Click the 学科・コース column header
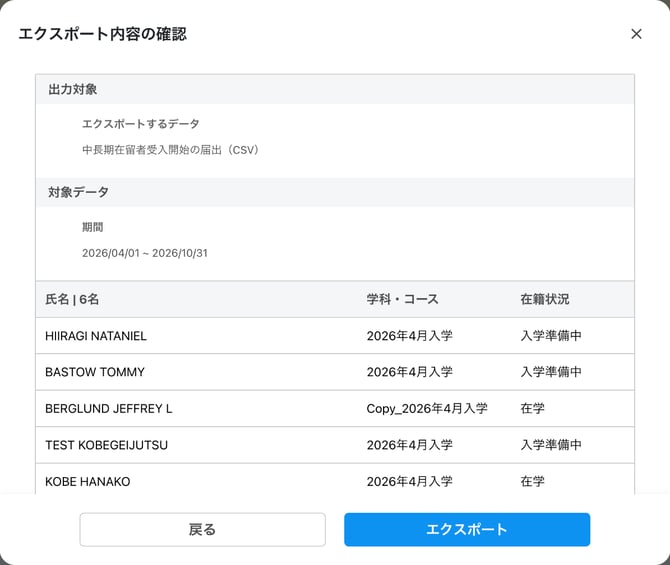Screen dimensions: 670x565 [x=402, y=299]
